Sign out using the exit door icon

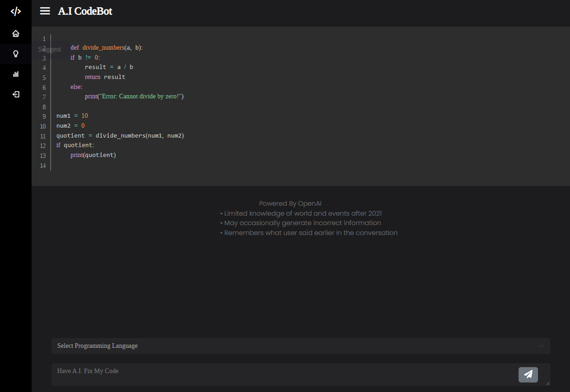(16, 94)
